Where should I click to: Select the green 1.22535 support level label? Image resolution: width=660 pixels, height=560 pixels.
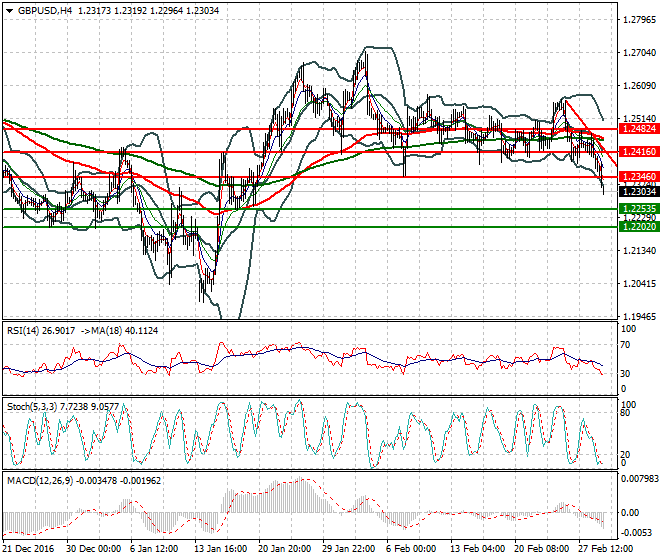pos(639,208)
